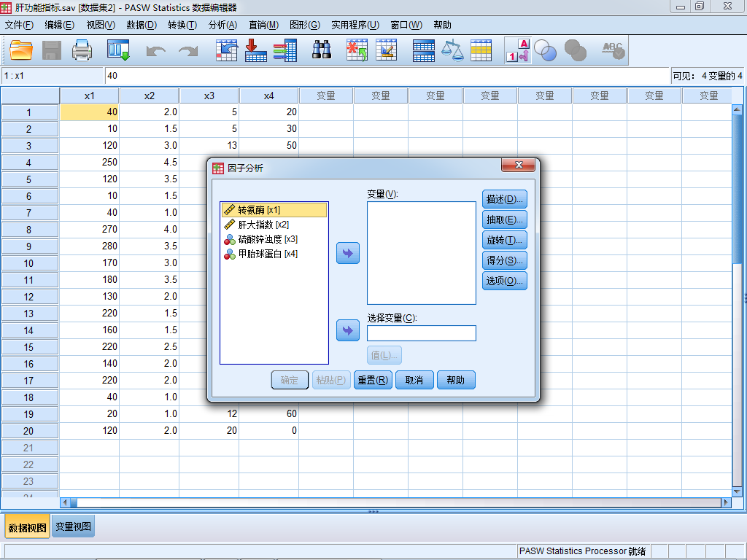Move variable to 选择变量(C) arrow button

pyautogui.click(x=348, y=330)
